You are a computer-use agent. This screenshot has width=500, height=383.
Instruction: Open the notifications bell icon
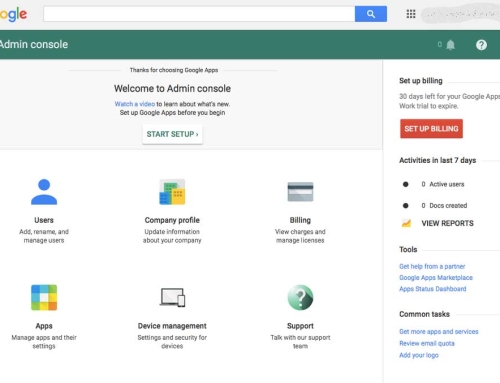(451, 45)
